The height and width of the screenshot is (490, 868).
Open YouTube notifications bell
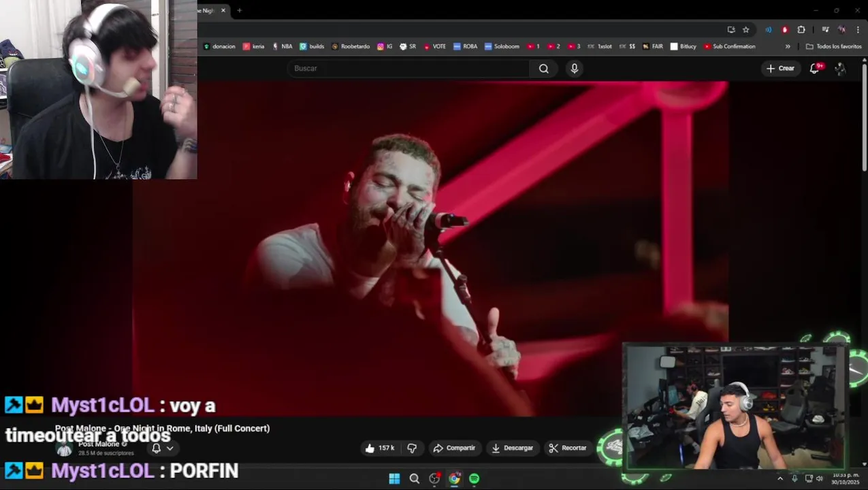815,68
